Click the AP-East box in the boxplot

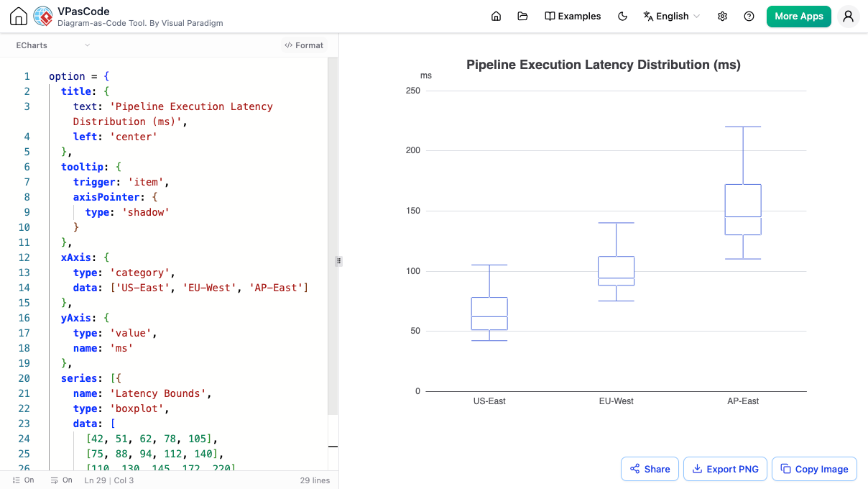pos(743,209)
